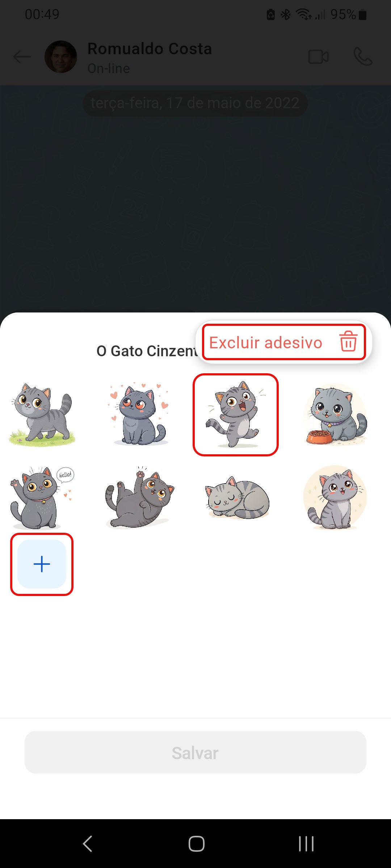391x868 pixels.
Task: Tap the trash icon beside Excluir adesivo
Action: click(x=348, y=341)
